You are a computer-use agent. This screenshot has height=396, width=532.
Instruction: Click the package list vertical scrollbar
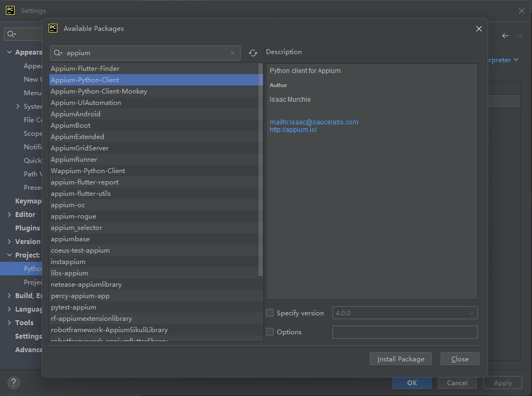click(x=261, y=170)
